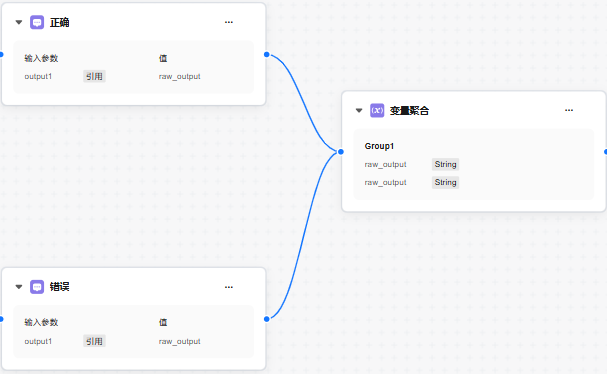607x374 pixels.
Task: Click the second raw_output in Group1
Action: (385, 183)
